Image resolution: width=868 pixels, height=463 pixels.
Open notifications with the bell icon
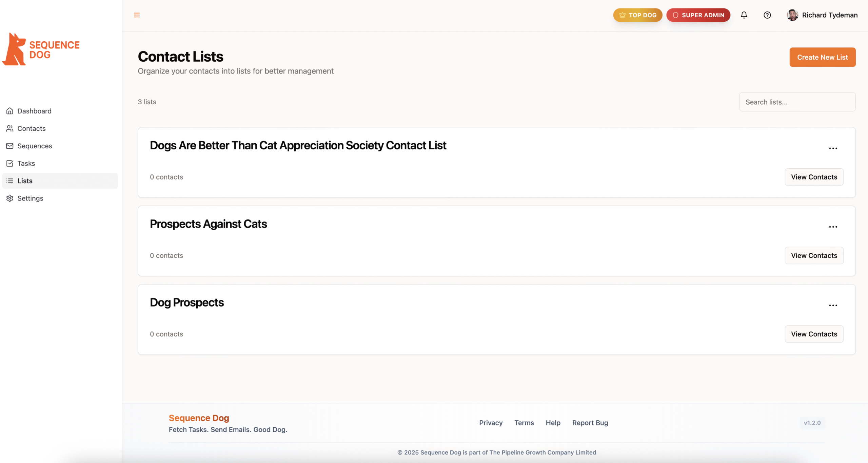click(x=744, y=15)
